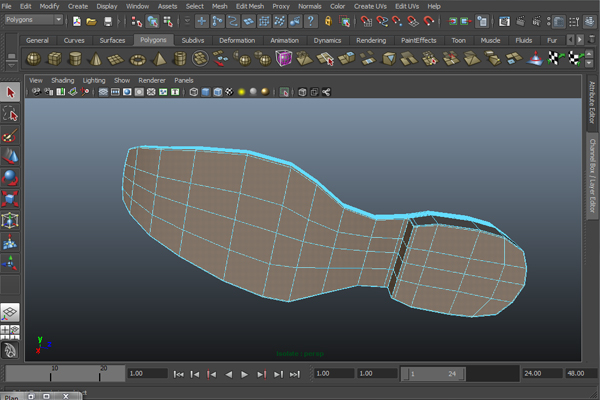The height and width of the screenshot is (400, 600).
Task: Create a polygon plane from shelf
Action: point(116,59)
